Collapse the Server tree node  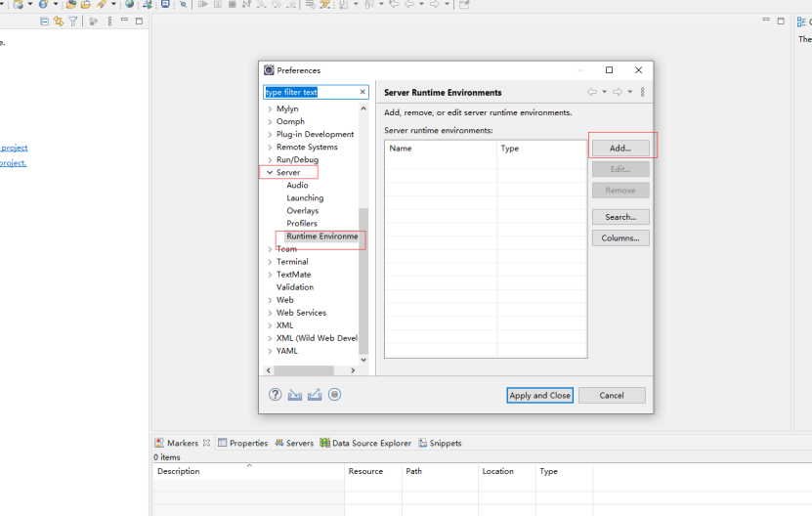270,173
